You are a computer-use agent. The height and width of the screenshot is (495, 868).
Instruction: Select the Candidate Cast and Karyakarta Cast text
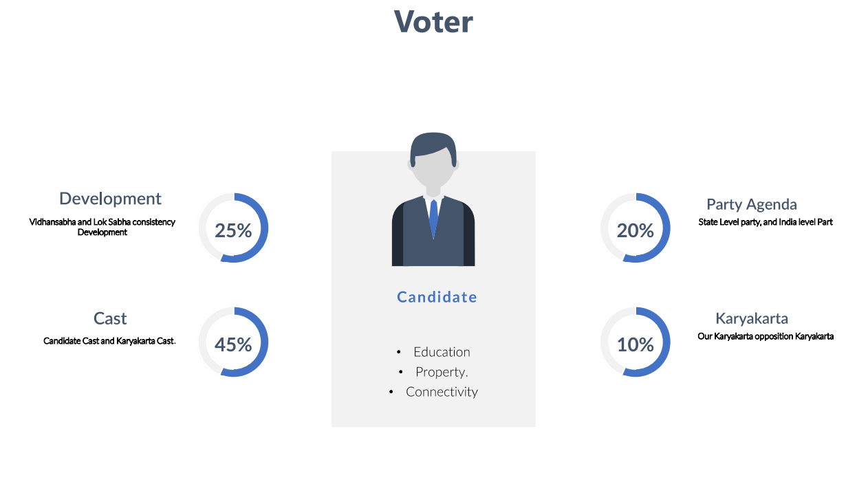(109, 341)
